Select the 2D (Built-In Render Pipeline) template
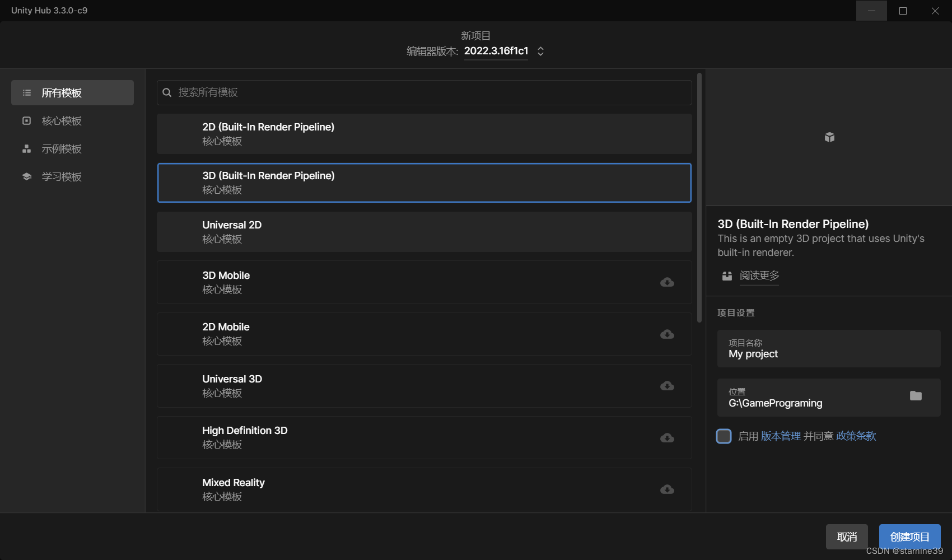952x560 pixels. point(424,134)
